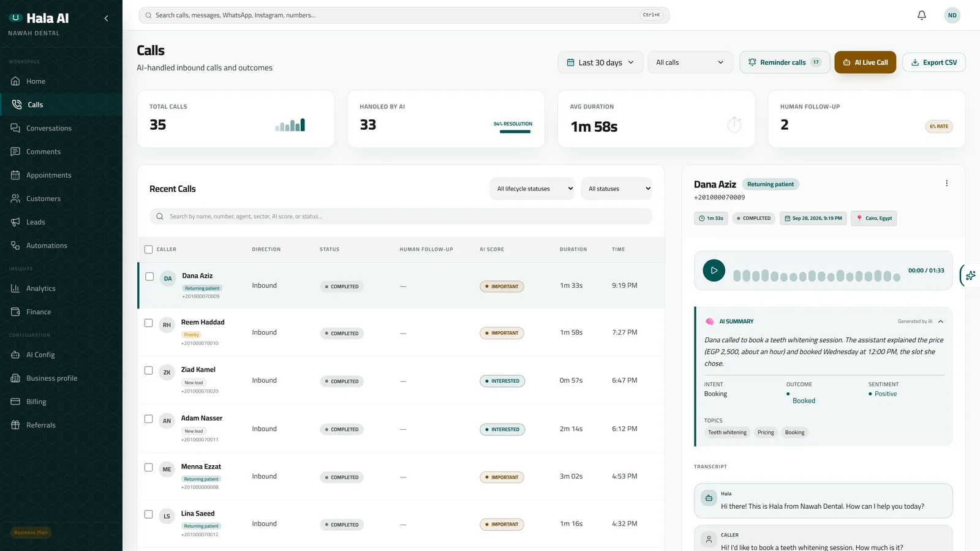Go to Billing page
Screen dimensions: 980x551
[x=61, y=402]
